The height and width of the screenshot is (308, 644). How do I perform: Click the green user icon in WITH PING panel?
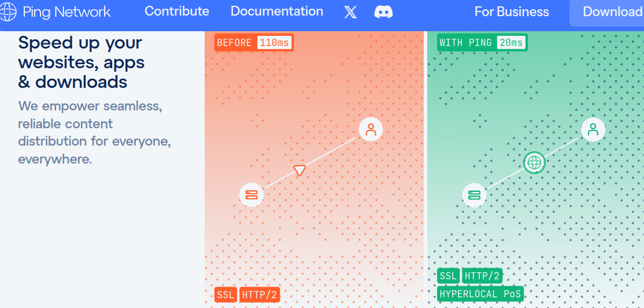pos(593,129)
